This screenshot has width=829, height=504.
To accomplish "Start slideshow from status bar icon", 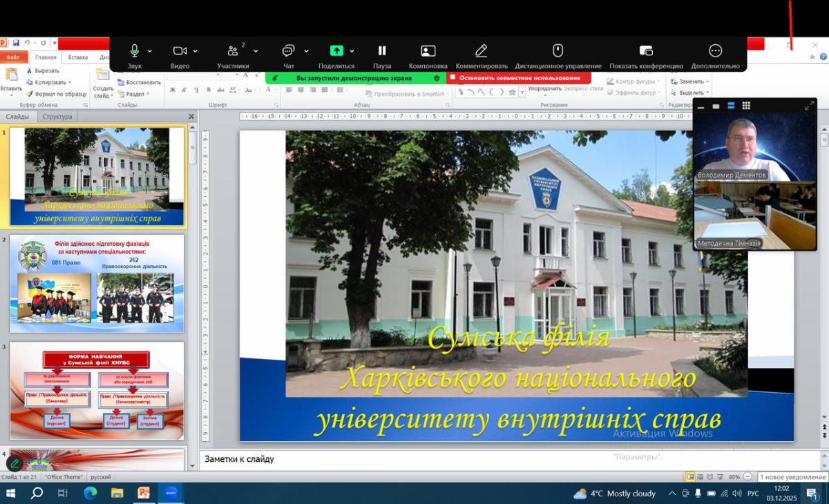I will coord(721,477).
